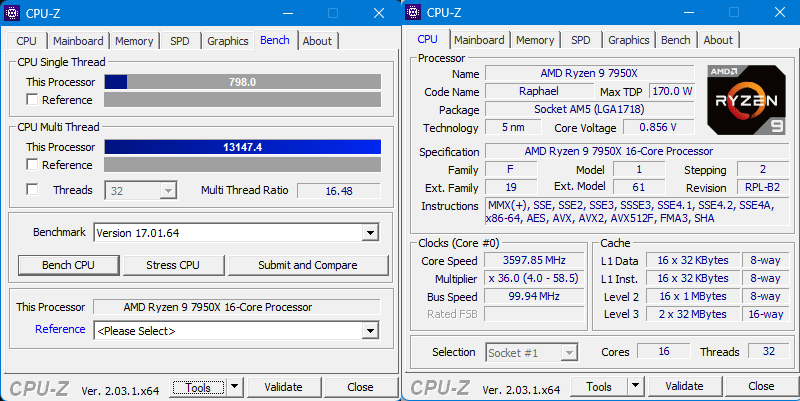Click the Tools button in CPU window
Image resolution: width=800 pixels, height=401 pixels.
pyautogui.click(x=599, y=387)
